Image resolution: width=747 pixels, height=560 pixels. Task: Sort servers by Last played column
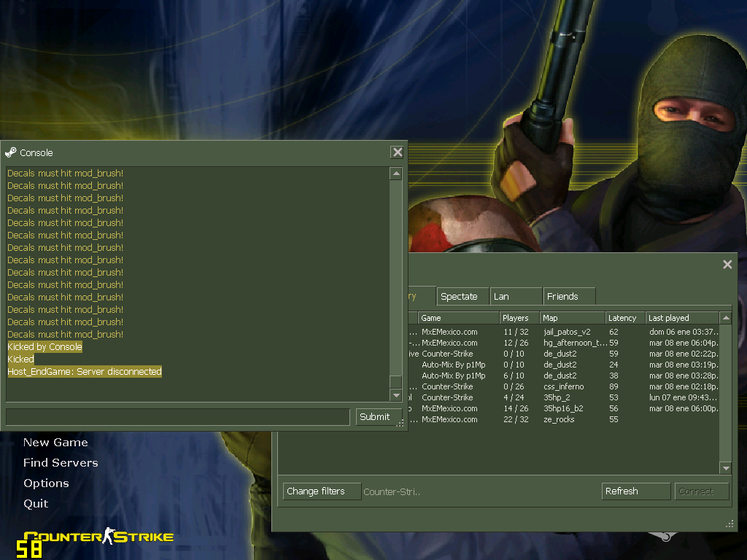(682, 318)
